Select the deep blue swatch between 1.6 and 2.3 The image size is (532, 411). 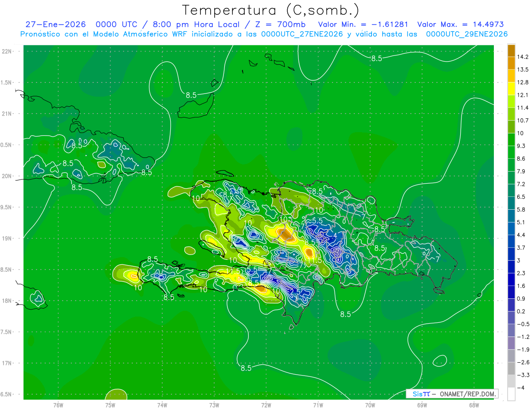[511, 280]
